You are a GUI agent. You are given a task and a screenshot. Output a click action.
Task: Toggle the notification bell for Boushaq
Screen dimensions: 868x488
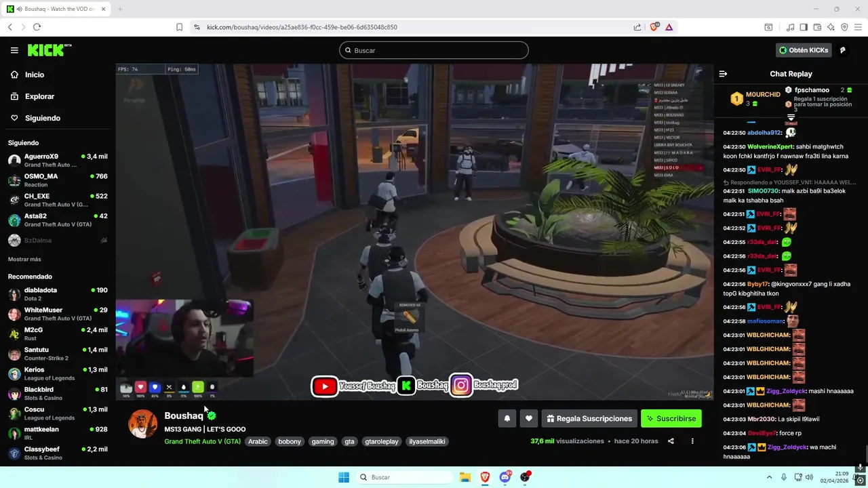[507, 418]
